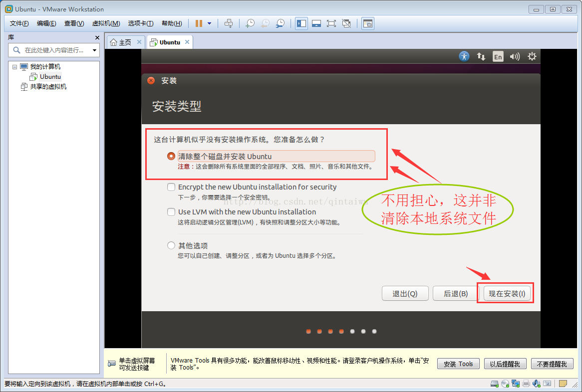Screen dimensions: 582x392
Task: Open the En keyboard input indicator
Action: [498, 56]
